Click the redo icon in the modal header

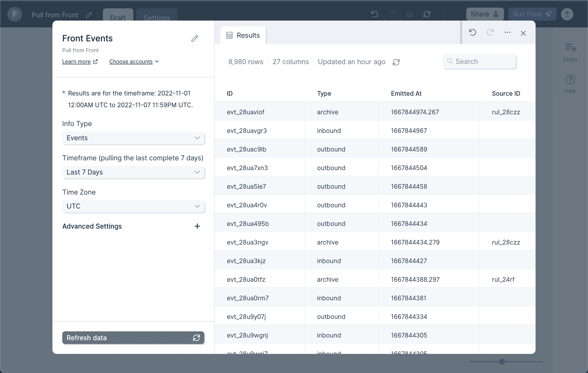(490, 33)
